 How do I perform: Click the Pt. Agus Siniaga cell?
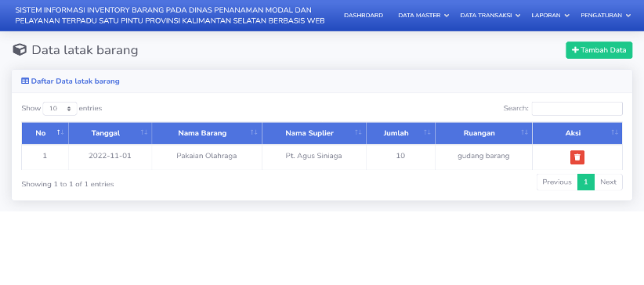coord(314,156)
